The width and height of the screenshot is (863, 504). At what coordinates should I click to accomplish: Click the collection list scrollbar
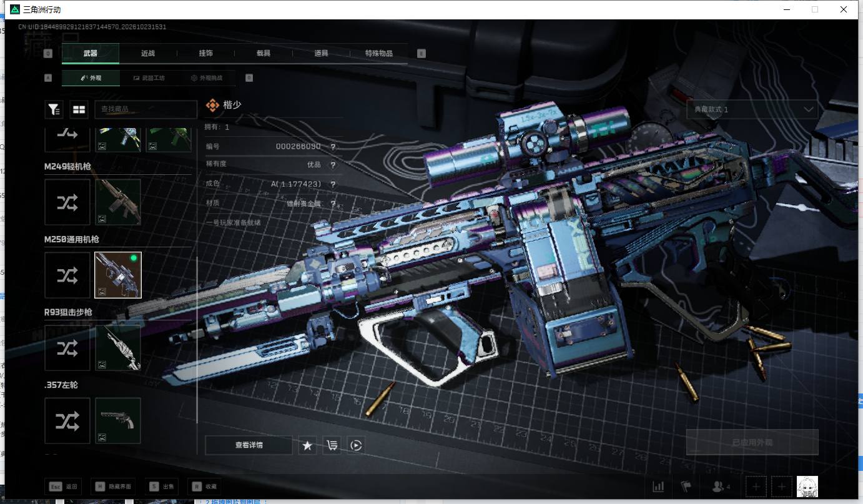(197, 340)
